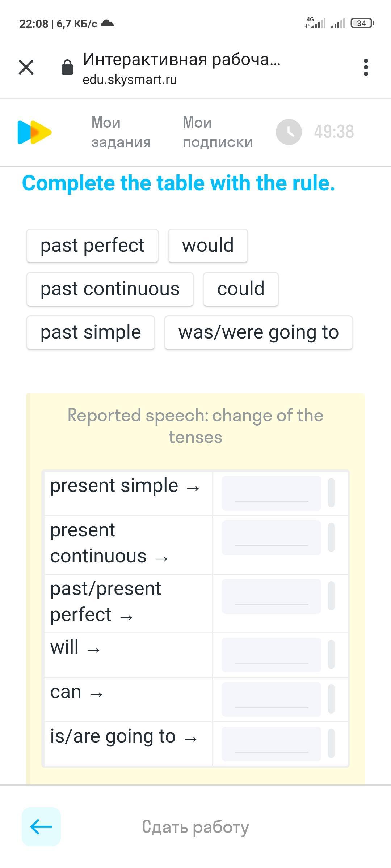Tap the answer slot for 'can' row
The image size is (391, 868).
click(x=272, y=699)
